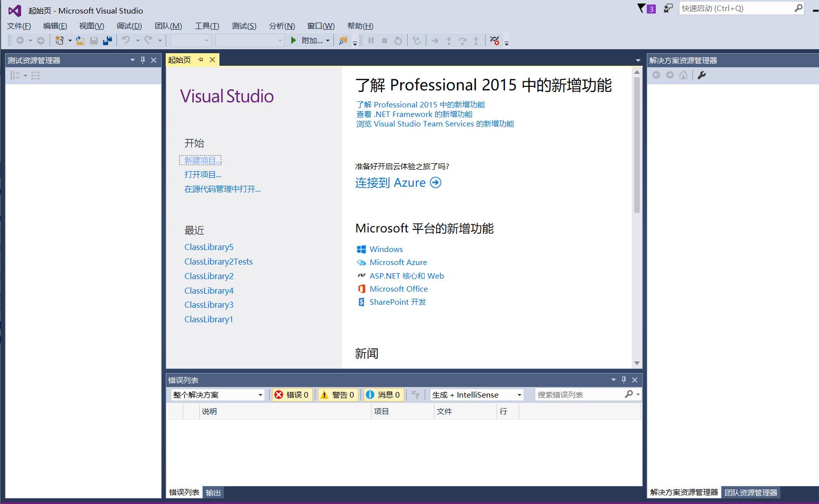Click the single Save disk icon
The image size is (819, 504).
94,41
